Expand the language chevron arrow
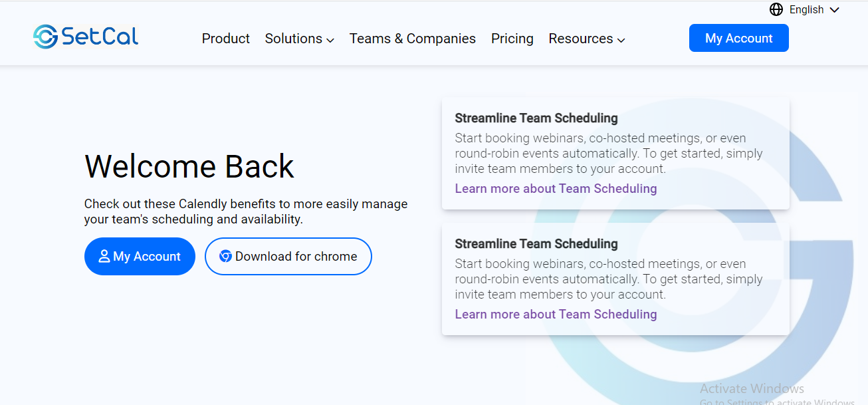Viewport: 868px width, 405px height. pyautogui.click(x=835, y=10)
